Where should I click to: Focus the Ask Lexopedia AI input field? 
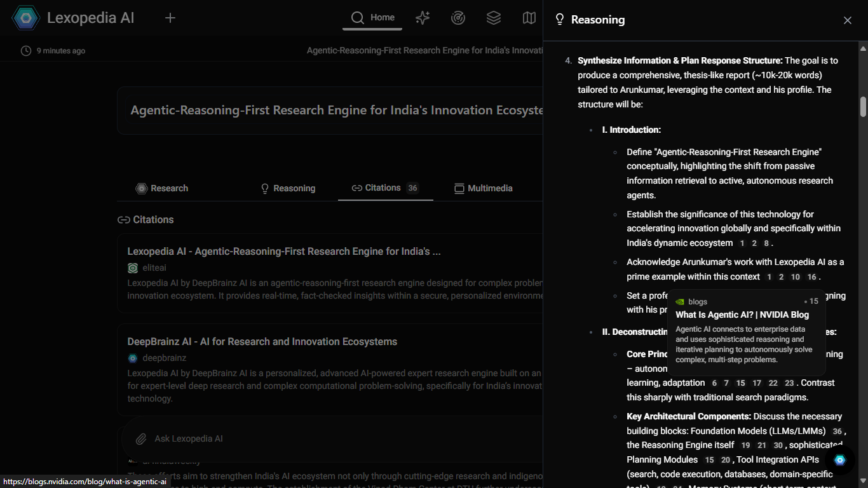337,438
